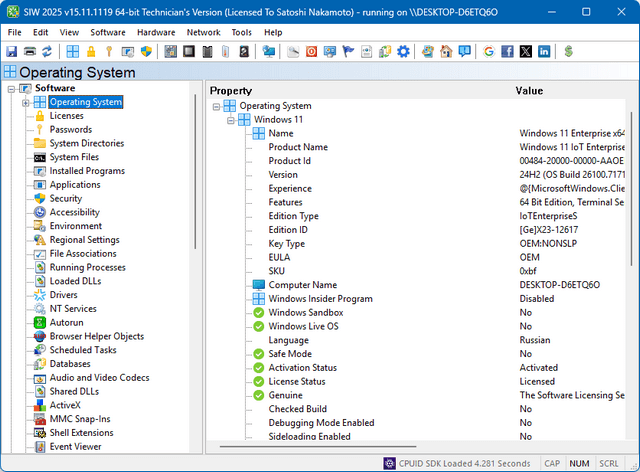Open the Software menu

point(108,32)
